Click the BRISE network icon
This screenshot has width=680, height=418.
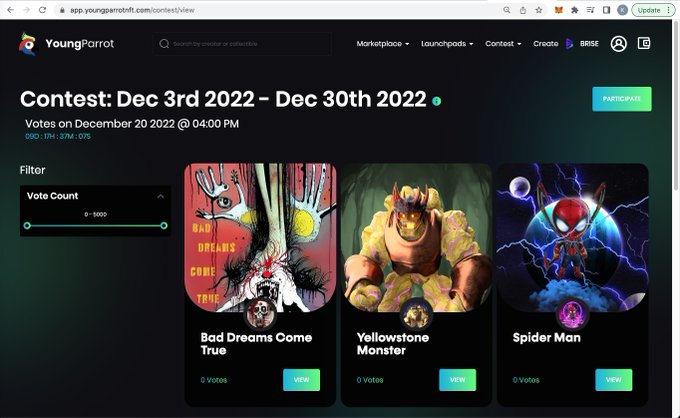[570, 43]
